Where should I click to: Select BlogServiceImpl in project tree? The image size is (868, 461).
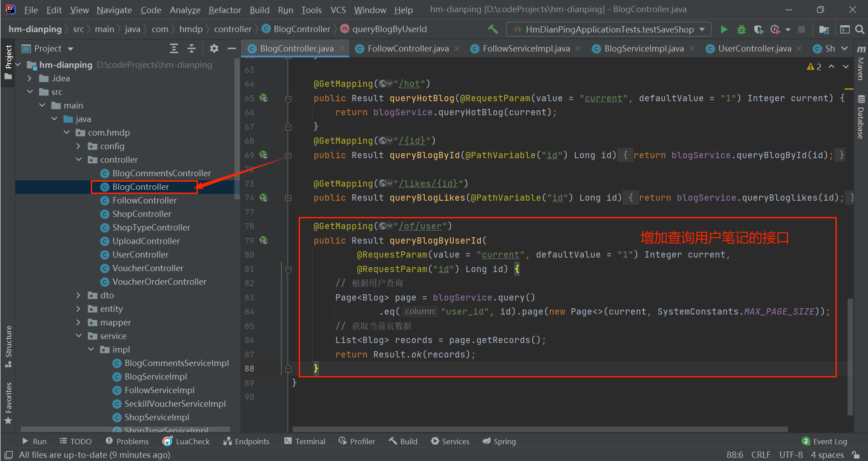click(x=155, y=376)
